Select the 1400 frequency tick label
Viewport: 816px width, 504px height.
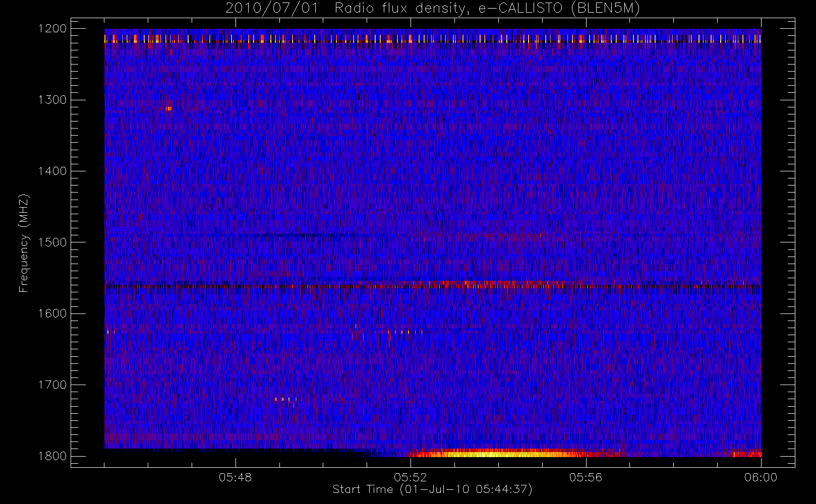[52, 171]
